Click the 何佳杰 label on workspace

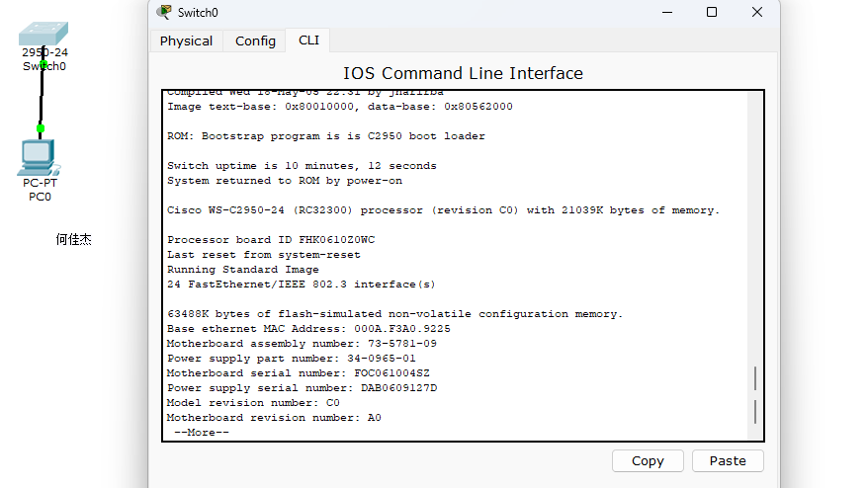(73, 239)
